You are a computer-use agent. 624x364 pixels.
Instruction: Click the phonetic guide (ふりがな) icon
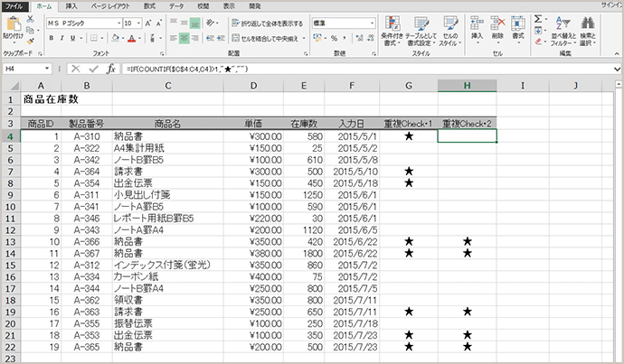(152, 38)
